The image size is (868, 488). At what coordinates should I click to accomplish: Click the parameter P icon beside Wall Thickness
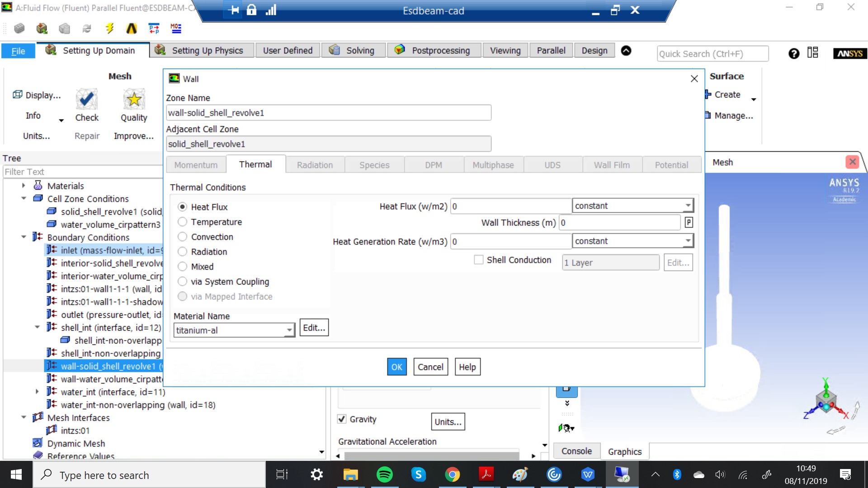pos(689,222)
